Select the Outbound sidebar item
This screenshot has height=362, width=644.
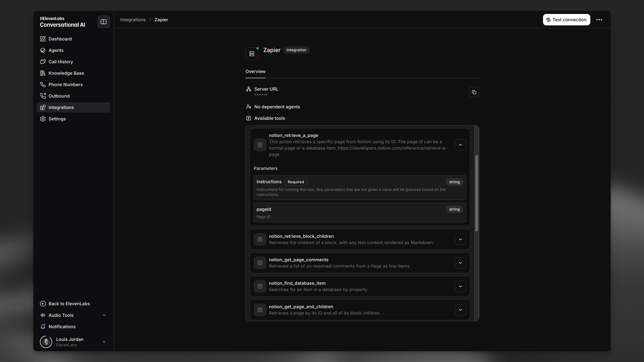59,96
